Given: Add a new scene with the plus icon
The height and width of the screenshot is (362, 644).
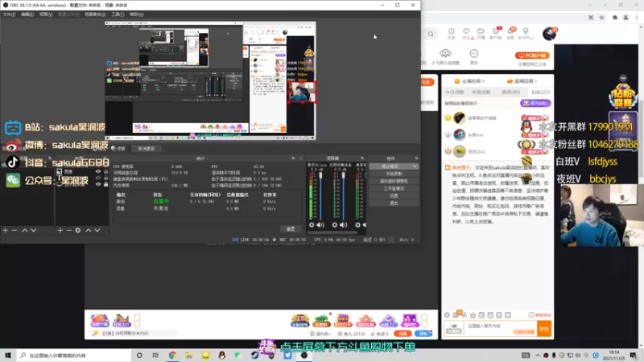Looking at the screenshot, I should [6, 231].
